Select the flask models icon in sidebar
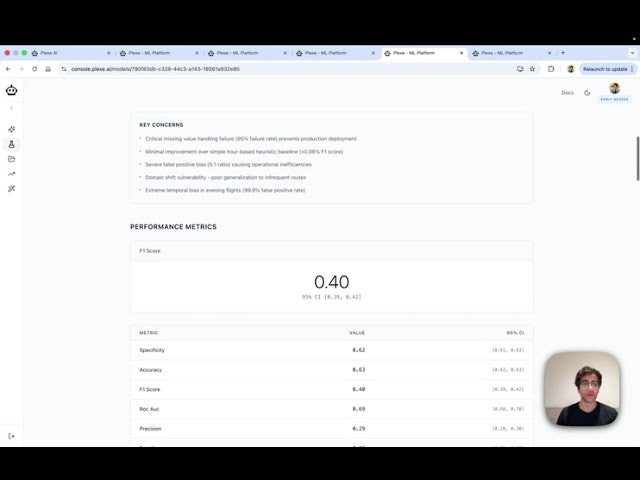The image size is (640, 480). (x=11, y=144)
